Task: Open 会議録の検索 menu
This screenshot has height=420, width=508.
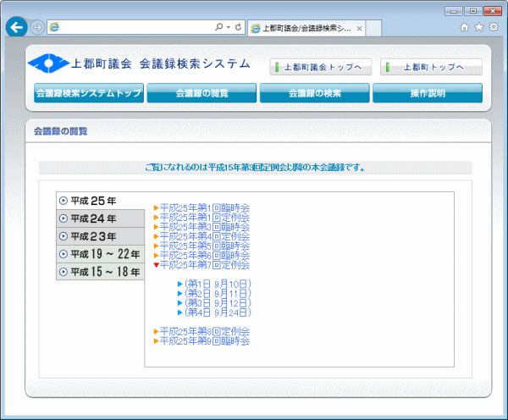Action: pos(315,93)
